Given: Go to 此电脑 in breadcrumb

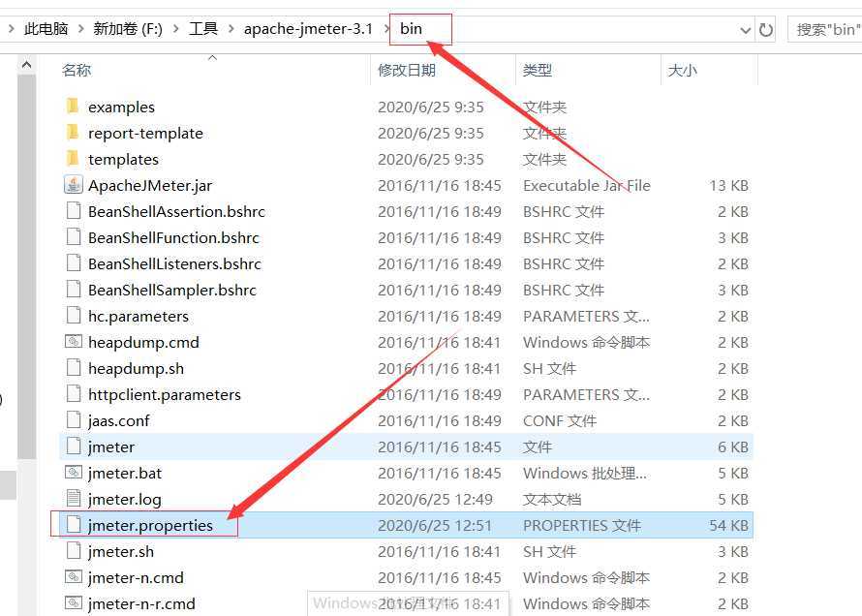Looking at the screenshot, I should (x=46, y=29).
